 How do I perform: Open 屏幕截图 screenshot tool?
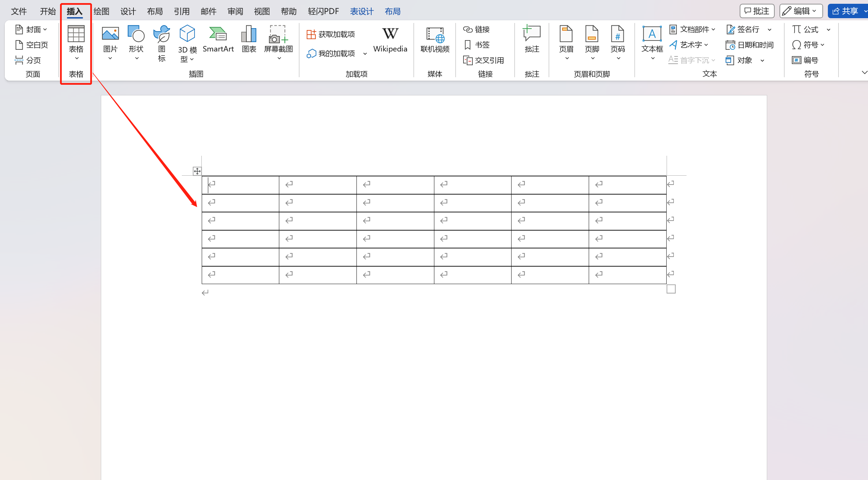279,43
